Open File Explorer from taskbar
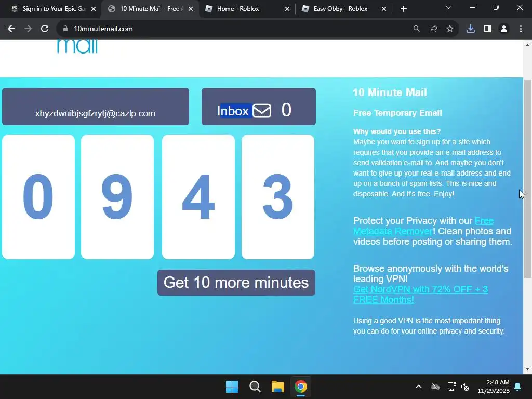The height and width of the screenshot is (399, 532). 277,387
